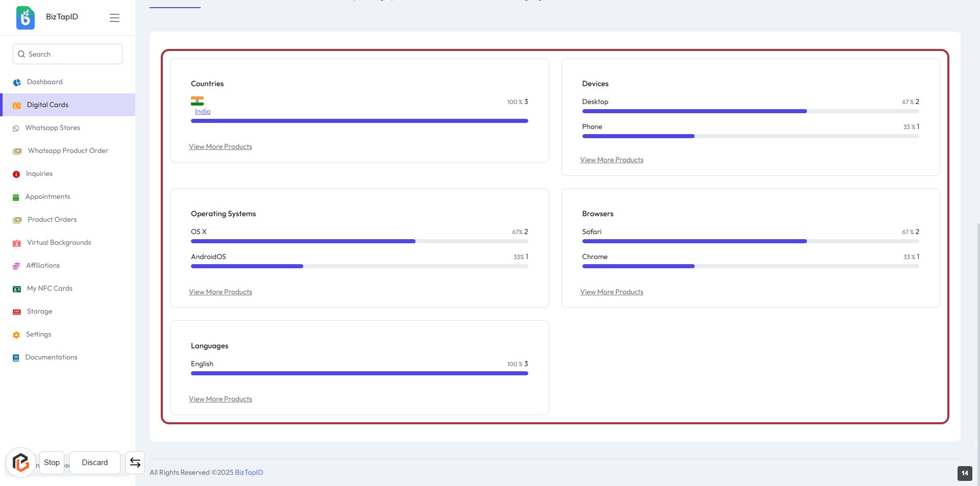Click the green Appointments calendar icon
Viewport: 980px width, 486px height.
[16, 197]
